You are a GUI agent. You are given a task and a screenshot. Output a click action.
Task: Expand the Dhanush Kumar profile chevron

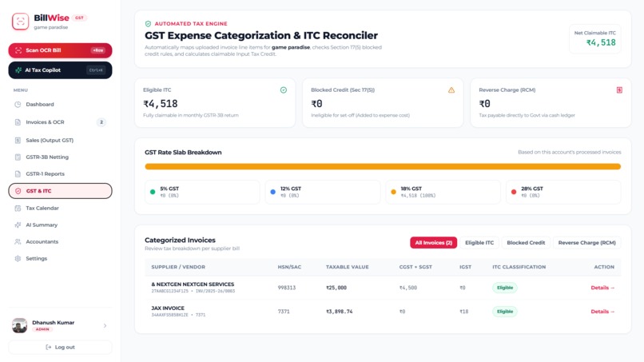tap(105, 325)
